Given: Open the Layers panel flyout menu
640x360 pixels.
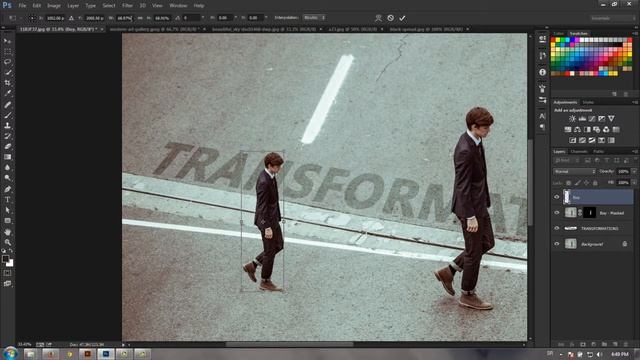Looking at the screenshot, I should click(635, 151).
